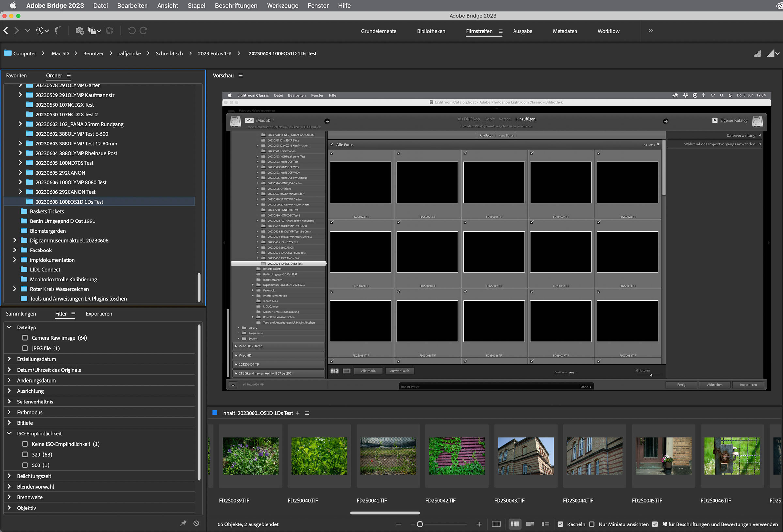Check Keine ISO-Empfindlichkeit filter
The width and height of the screenshot is (783, 532).
(25, 444)
